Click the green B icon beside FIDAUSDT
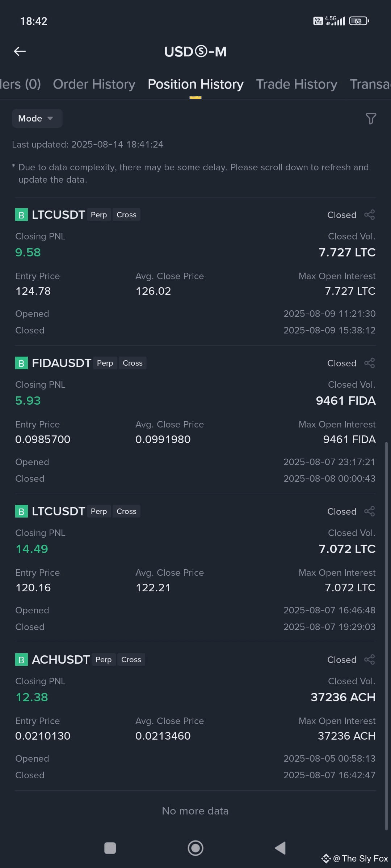 click(21, 363)
